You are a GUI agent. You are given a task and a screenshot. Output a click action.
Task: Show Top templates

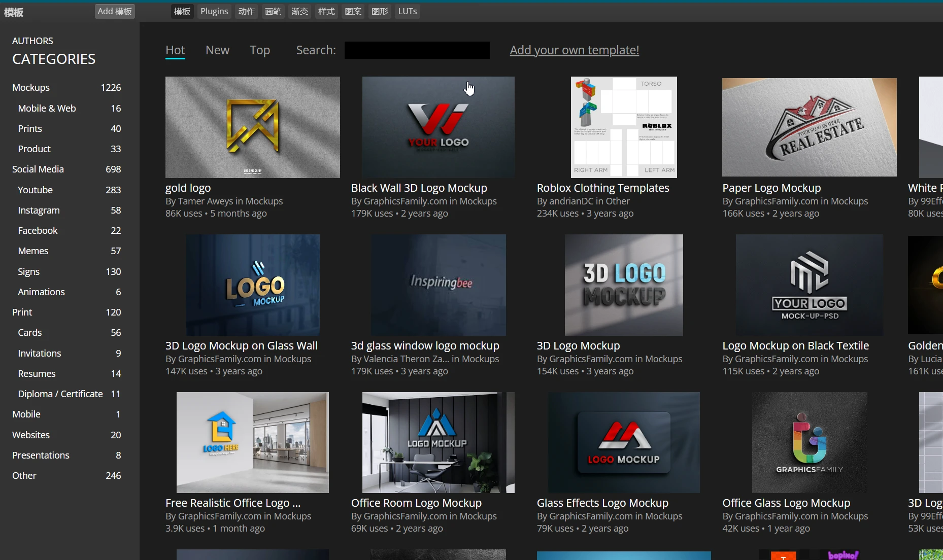pyautogui.click(x=260, y=50)
